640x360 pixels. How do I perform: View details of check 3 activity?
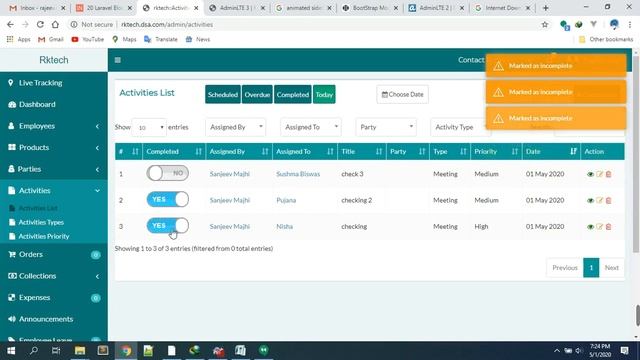pos(590,174)
